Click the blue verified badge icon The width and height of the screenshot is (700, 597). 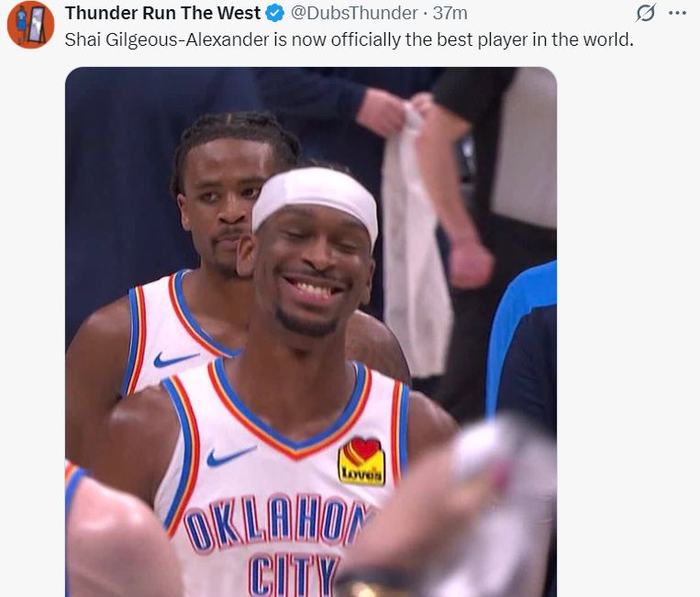click(x=275, y=14)
